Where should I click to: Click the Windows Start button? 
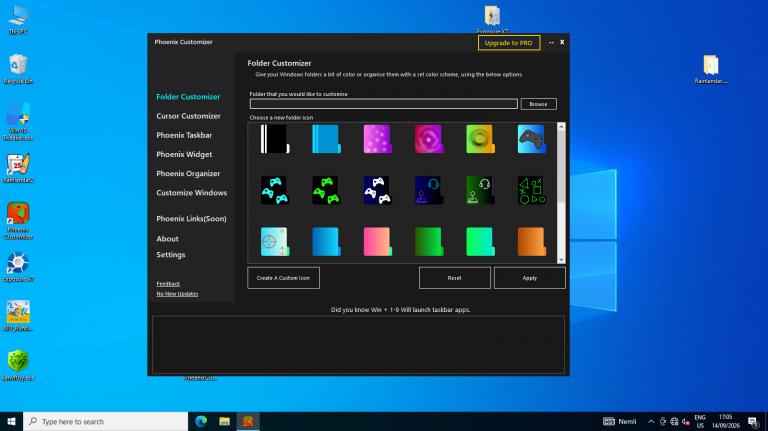point(11,421)
